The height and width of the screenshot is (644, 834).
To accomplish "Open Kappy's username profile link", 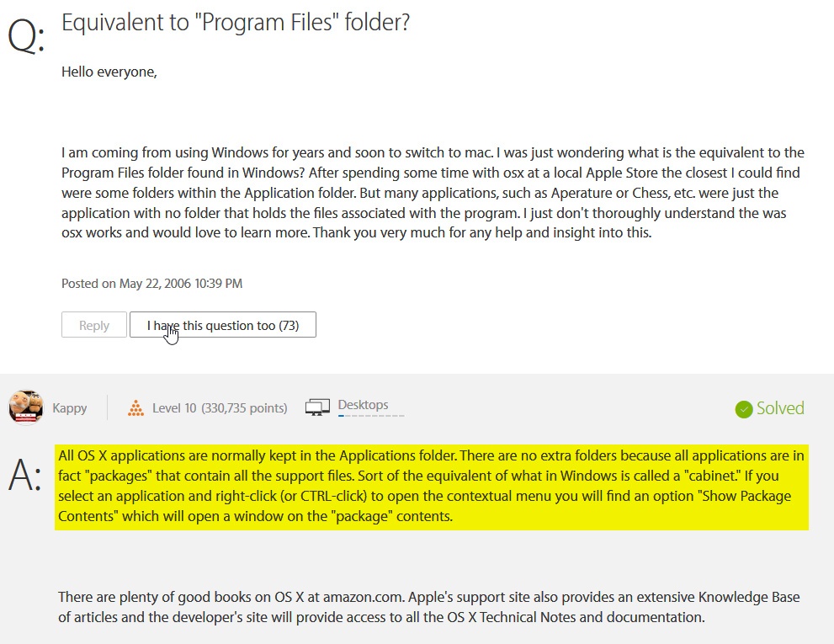I will (70, 408).
